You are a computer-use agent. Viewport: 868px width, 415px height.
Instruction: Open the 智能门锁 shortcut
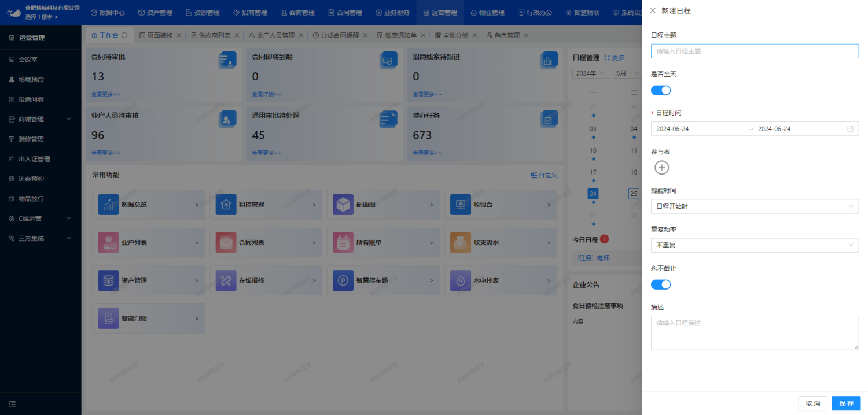pos(149,318)
